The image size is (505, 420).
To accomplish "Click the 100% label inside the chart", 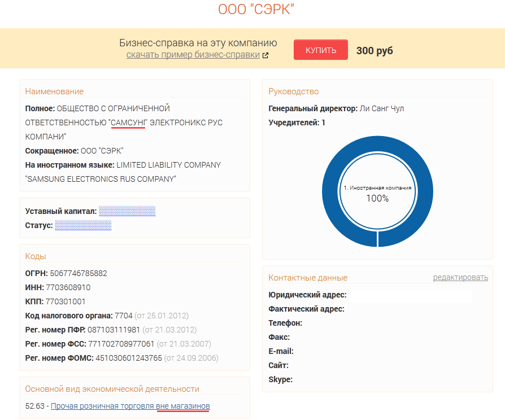I will pyautogui.click(x=377, y=198).
